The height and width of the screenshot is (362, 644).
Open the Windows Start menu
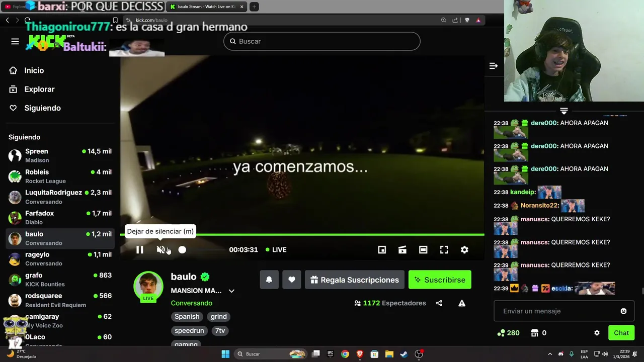click(x=225, y=354)
